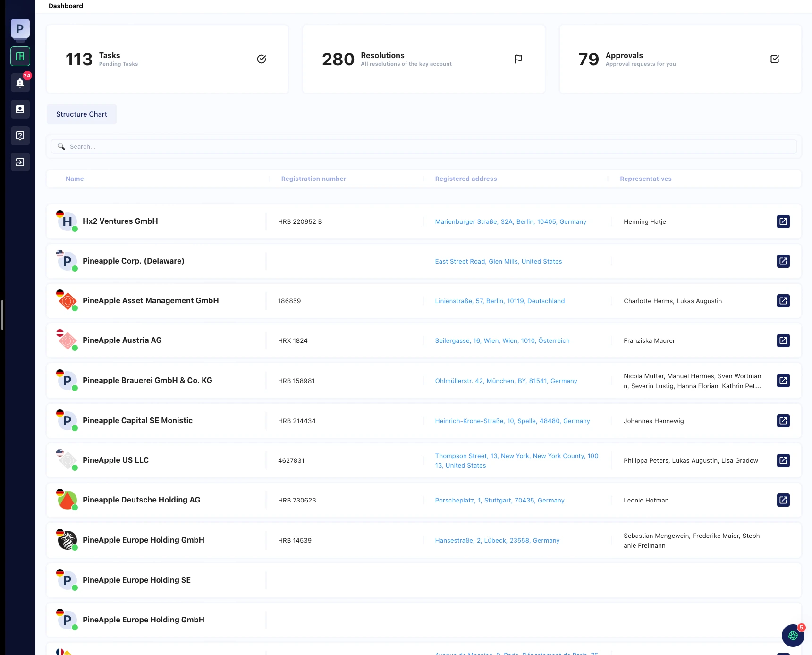
Task: Open Heinrich-Krone-Straße Spelle address link
Action: coord(513,421)
